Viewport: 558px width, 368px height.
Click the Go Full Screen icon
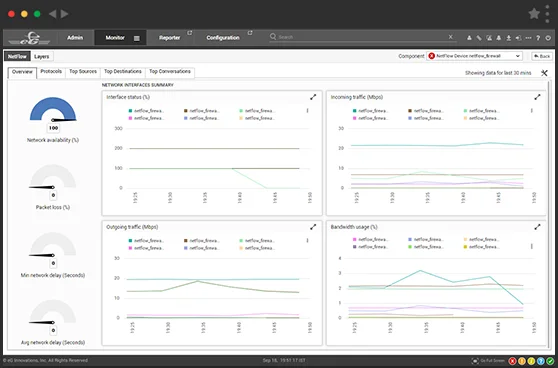pos(475,361)
